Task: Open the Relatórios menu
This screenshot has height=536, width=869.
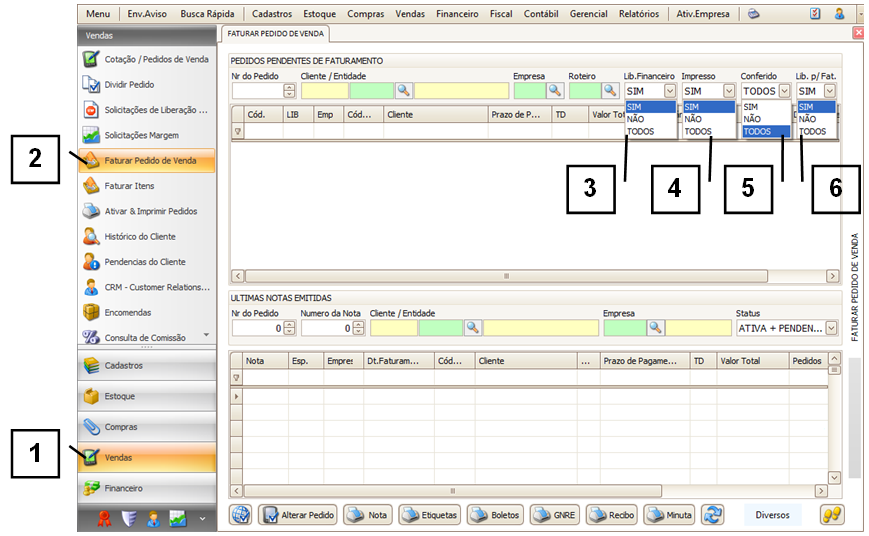Action: point(639,14)
